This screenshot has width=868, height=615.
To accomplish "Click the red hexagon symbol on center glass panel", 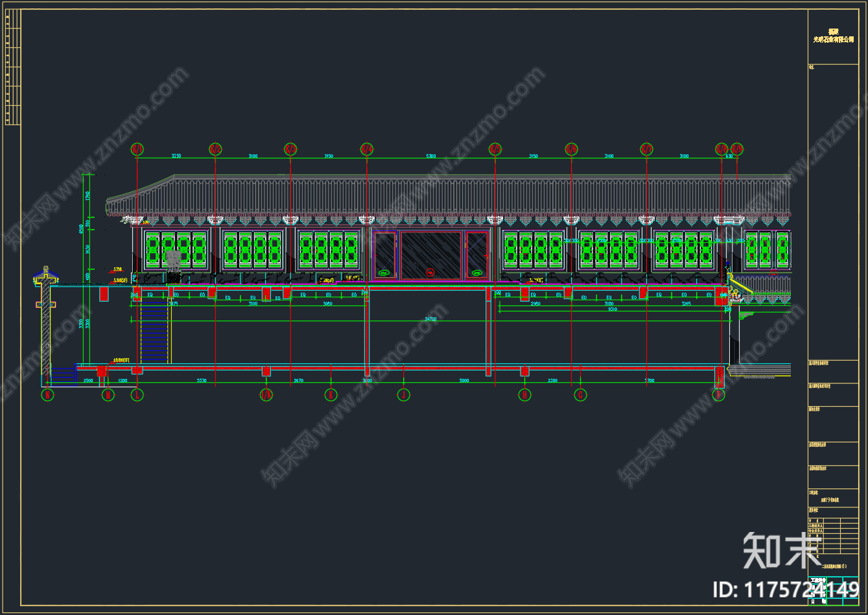I will coord(430,272).
